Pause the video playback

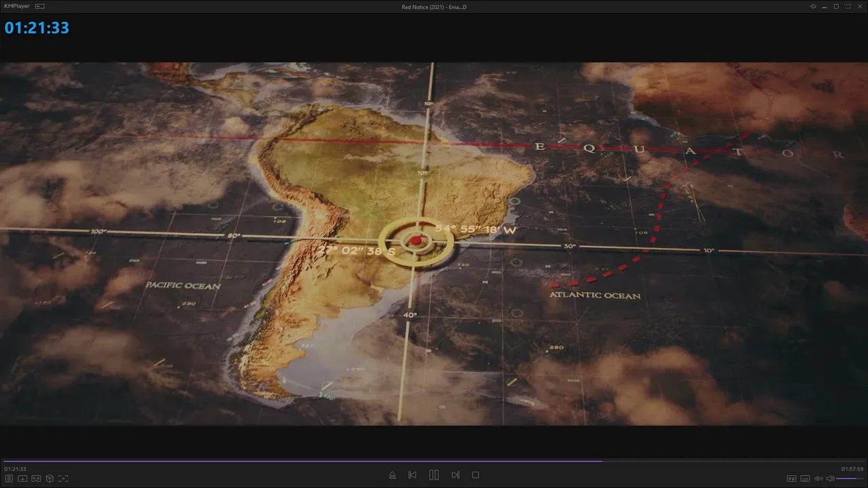[x=434, y=475]
